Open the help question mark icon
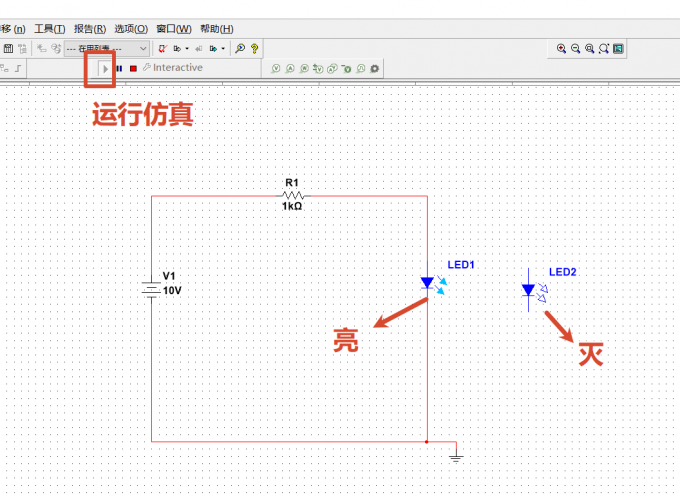The height and width of the screenshot is (495, 680). click(255, 49)
